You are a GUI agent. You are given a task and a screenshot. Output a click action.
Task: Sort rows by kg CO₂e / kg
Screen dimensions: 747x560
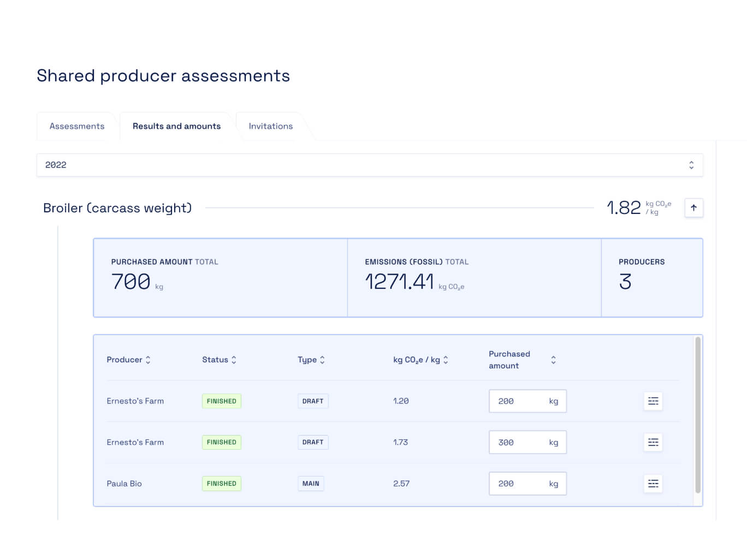[446, 360]
